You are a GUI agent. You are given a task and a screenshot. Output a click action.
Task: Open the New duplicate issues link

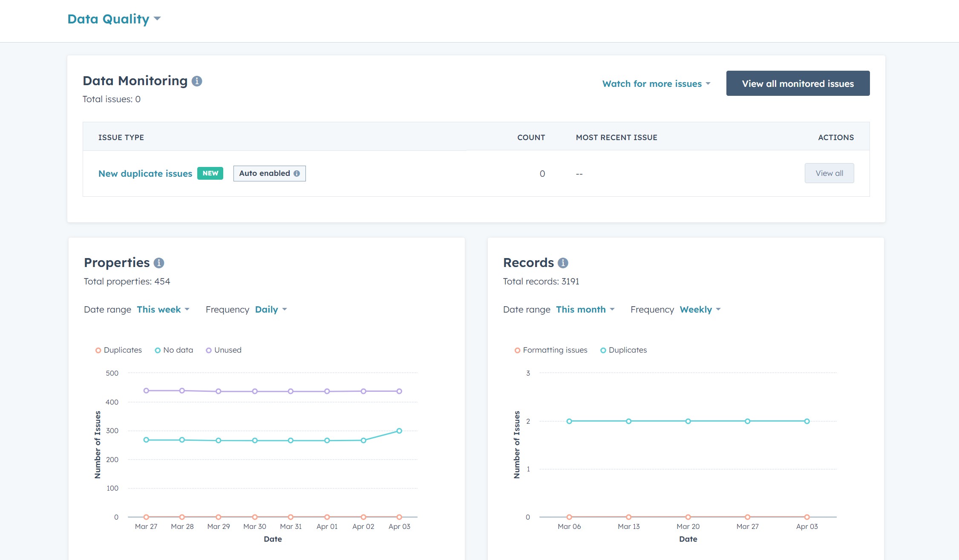[145, 173]
